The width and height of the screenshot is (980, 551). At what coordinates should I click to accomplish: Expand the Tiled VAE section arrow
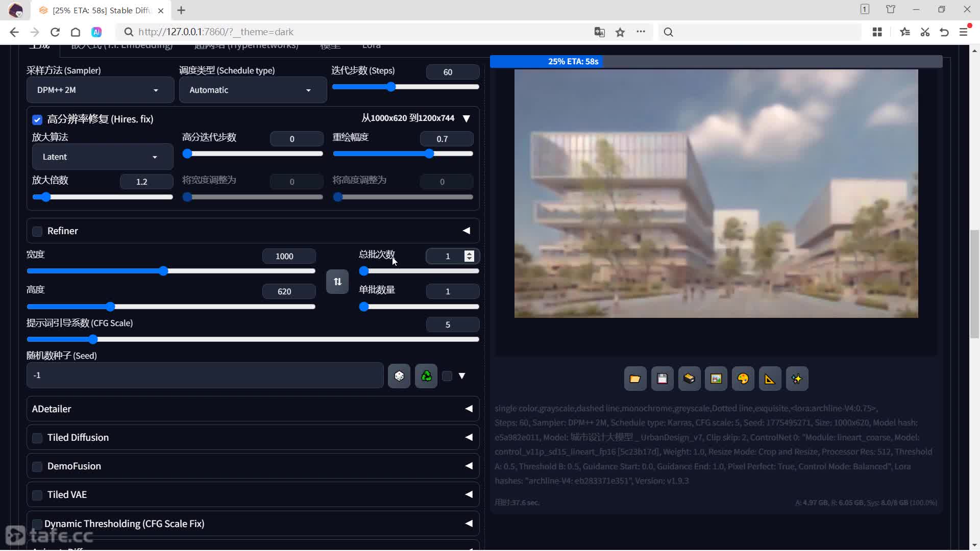pos(469,494)
